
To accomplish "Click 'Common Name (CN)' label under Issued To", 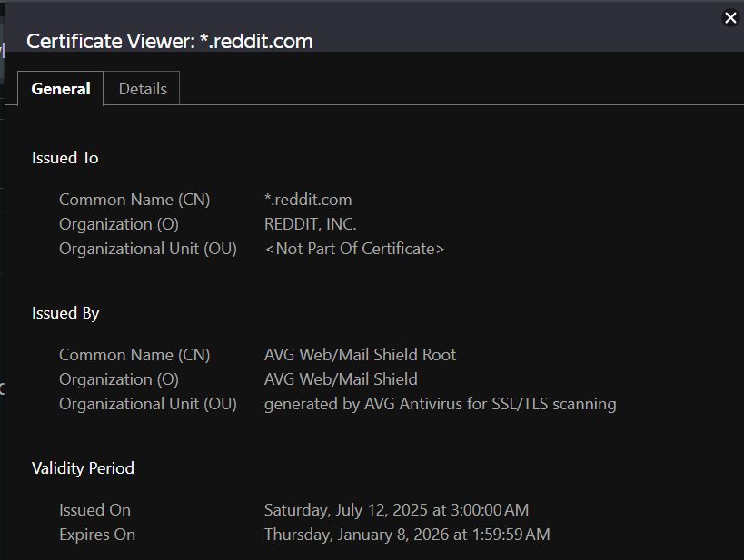I will pos(134,200).
